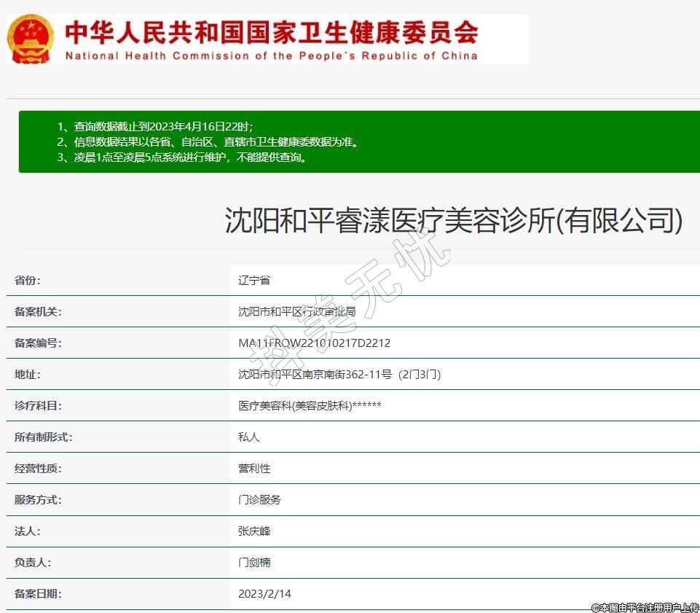Click the 备案机关 value 沈阳市和平区行政审批局
Image resolution: width=700 pixels, height=613 pixels.
pos(296,312)
